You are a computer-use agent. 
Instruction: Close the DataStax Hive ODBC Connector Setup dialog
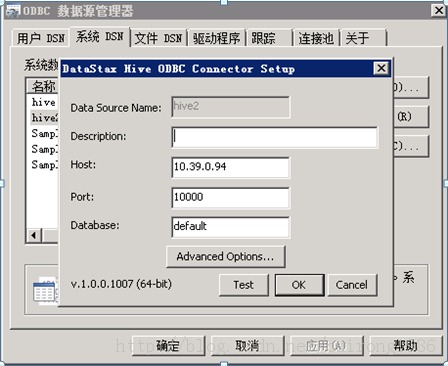381,68
